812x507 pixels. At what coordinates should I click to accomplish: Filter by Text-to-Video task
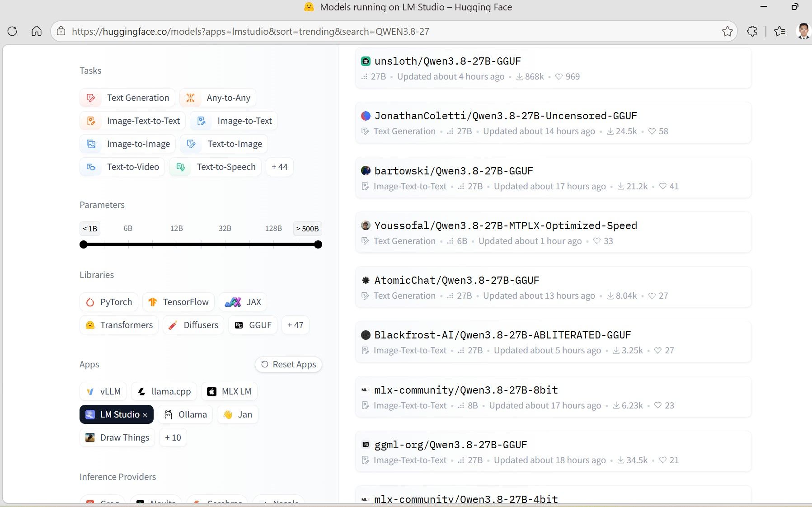click(x=122, y=167)
